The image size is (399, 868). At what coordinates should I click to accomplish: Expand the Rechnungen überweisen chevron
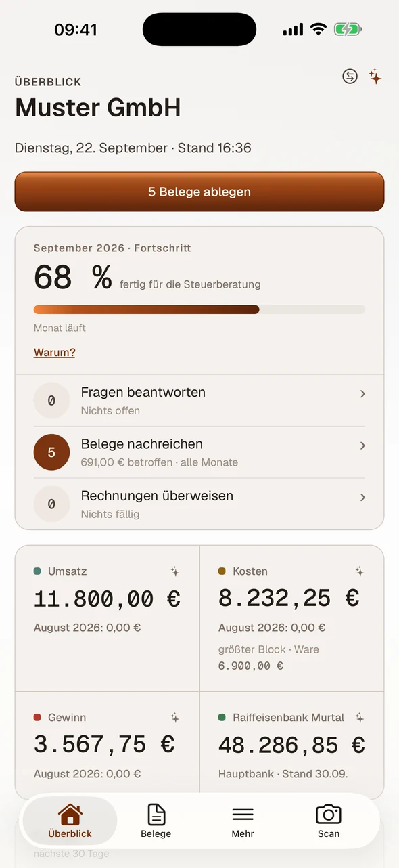[362, 497]
